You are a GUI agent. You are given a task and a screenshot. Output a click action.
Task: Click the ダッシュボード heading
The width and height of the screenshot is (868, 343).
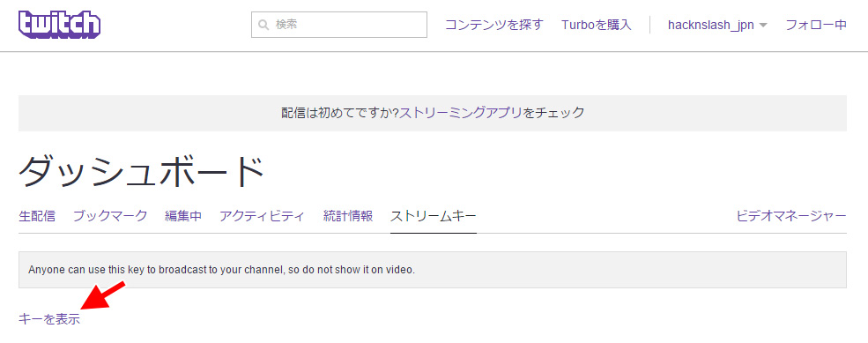click(x=141, y=171)
